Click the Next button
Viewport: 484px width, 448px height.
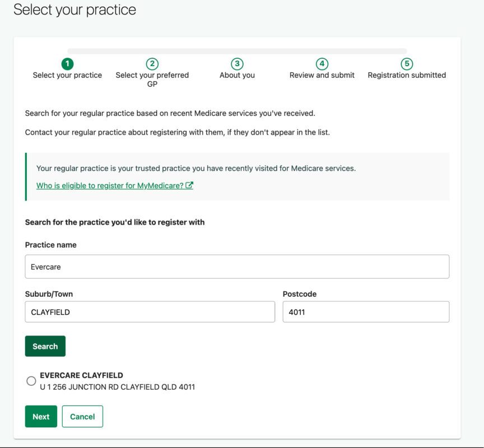click(41, 417)
